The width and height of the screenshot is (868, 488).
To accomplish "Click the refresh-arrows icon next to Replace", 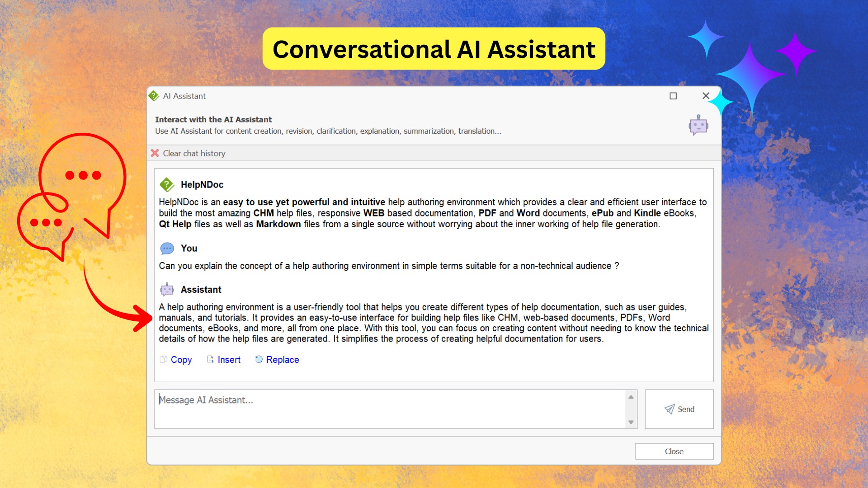I will 259,359.
